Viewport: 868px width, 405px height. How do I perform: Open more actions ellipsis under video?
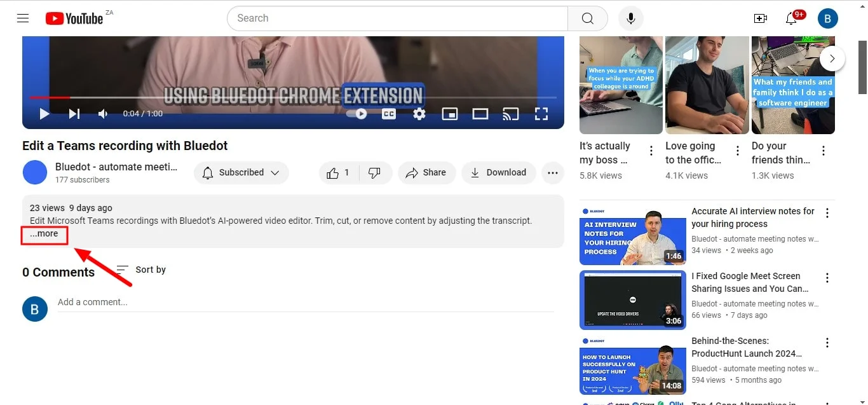coord(553,172)
